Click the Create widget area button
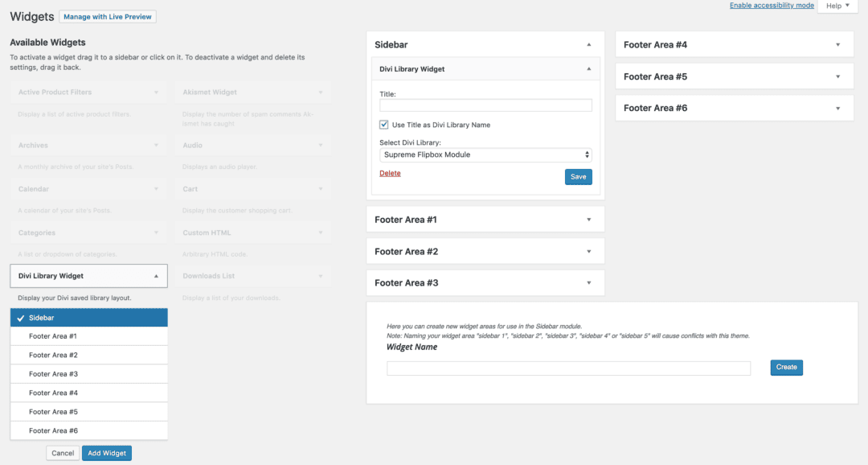The width and height of the screenshot is (868, 465). [787, 368]
